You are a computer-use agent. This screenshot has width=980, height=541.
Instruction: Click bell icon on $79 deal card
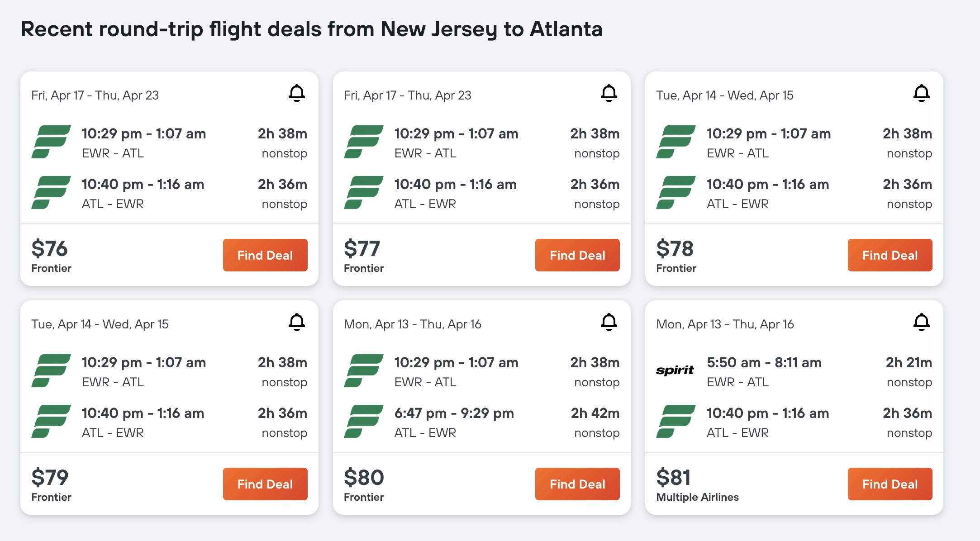tap(297, 322)
